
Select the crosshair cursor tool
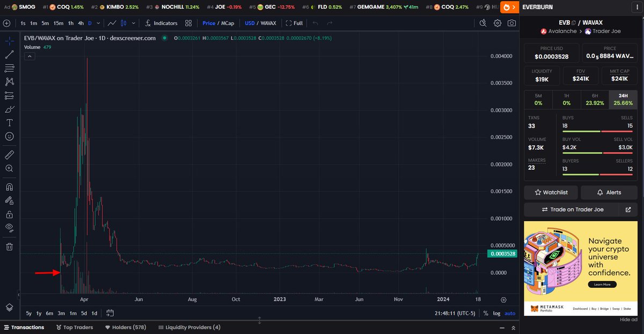[x=9, y=41]
